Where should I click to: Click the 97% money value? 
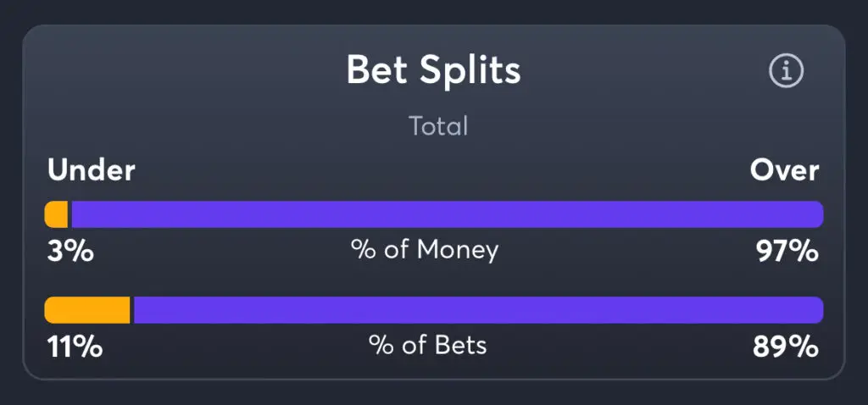coord(787,252)
